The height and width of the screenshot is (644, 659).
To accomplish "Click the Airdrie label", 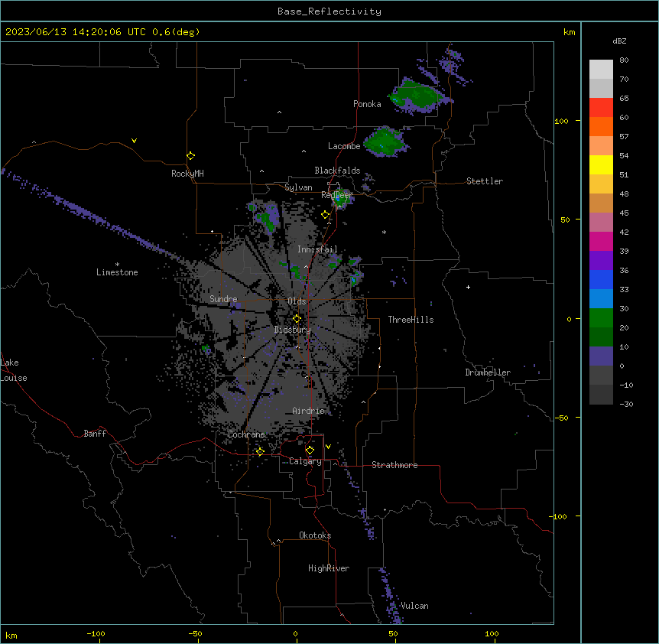I will point(308,411).
